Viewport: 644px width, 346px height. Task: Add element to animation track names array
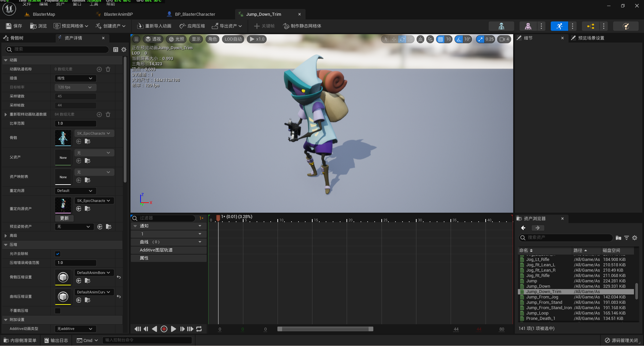tap(99, 69)
